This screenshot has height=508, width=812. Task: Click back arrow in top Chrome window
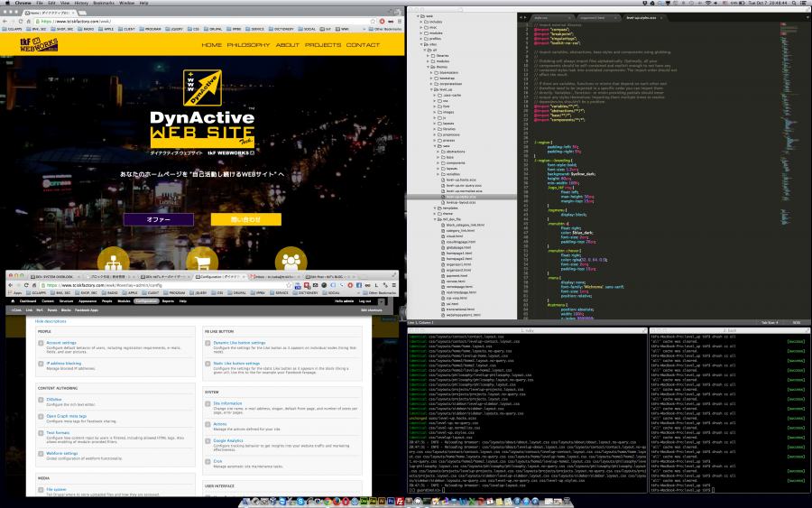point(5,22)
